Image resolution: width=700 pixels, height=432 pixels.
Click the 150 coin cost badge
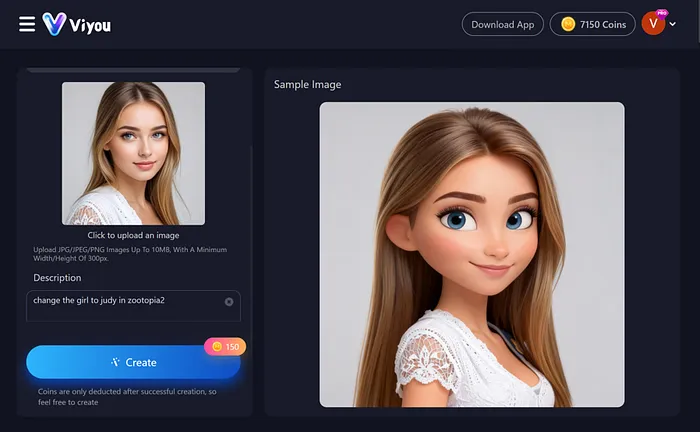pos(225,346)
